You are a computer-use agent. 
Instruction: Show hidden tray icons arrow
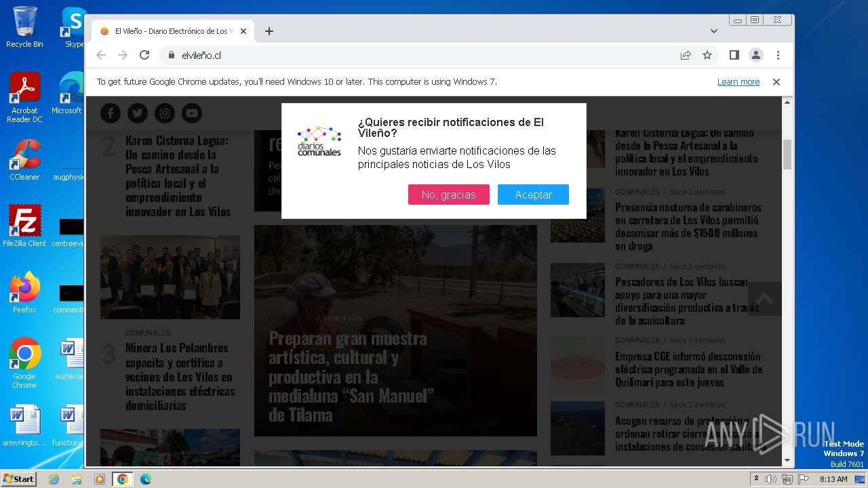pos(756,479)
